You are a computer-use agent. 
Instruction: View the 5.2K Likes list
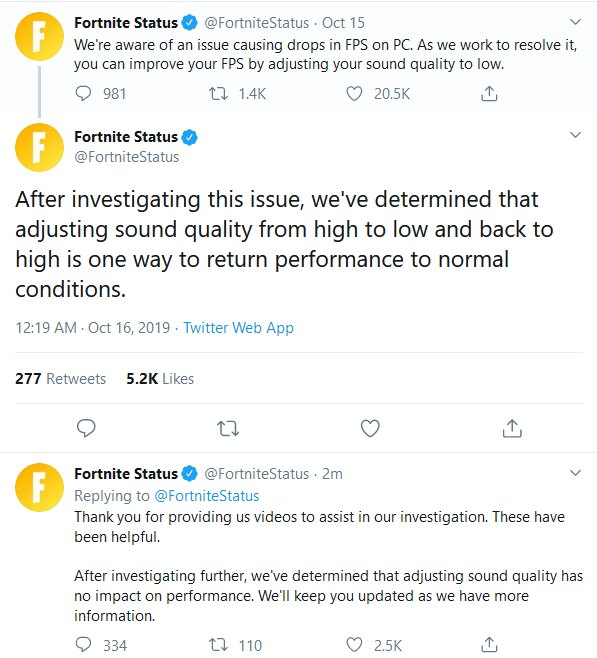[x=160, y=379]
